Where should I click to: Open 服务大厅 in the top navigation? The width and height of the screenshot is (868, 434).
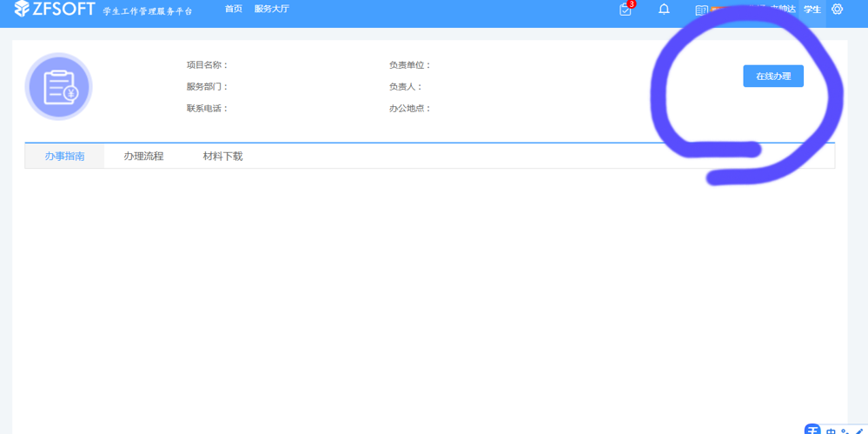[271, 9]
